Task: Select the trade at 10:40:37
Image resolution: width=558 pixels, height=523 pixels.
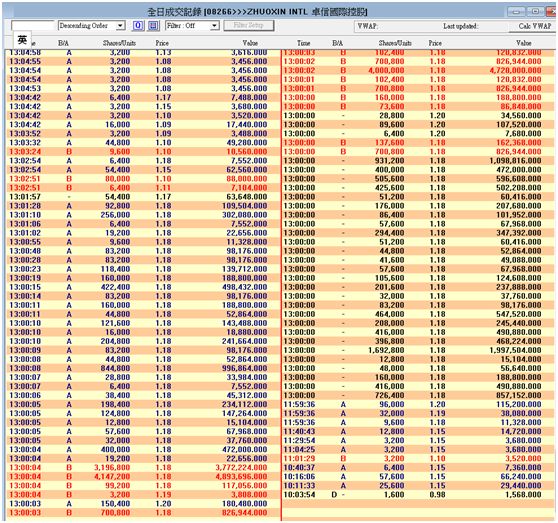Action: point(418,468)
